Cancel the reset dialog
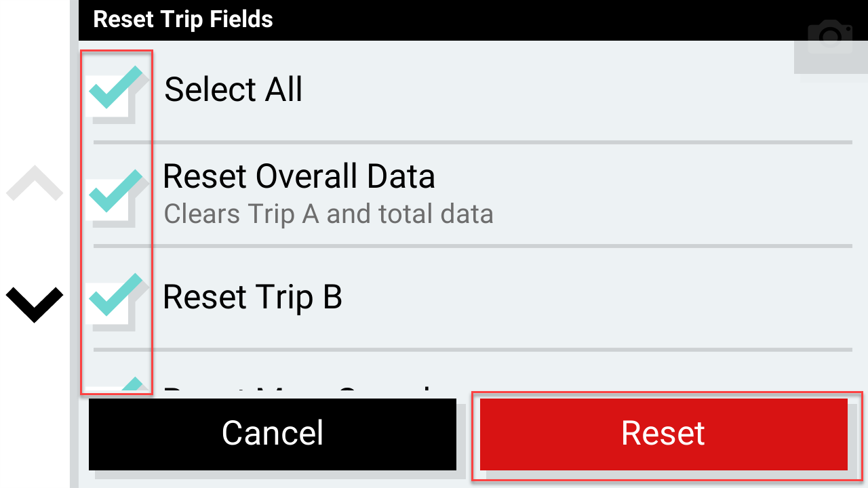Screen dimensions: 868x488 [x=273, y=434]
